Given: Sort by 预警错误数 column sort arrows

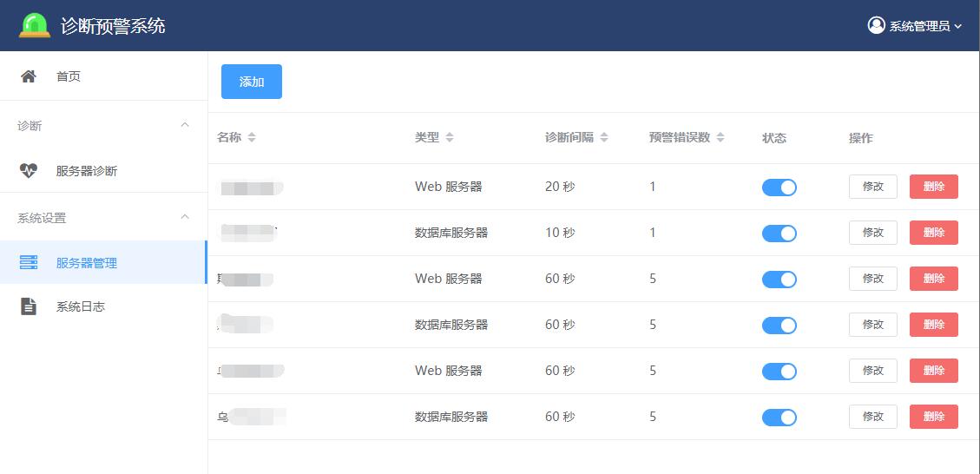Looking at the screenshot, I should pyautogui.click(x=720, y=138).
